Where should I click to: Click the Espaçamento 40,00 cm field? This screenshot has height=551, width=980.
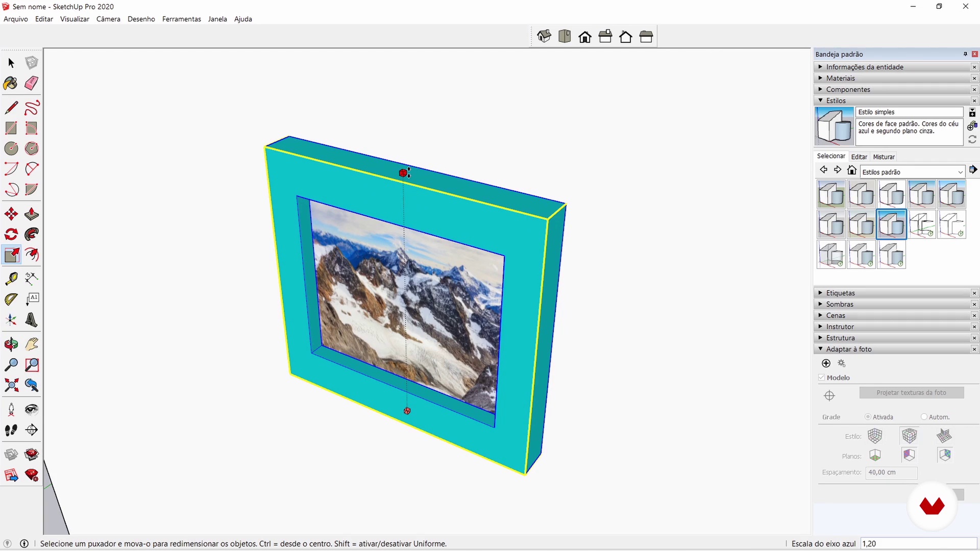[891, 472]
